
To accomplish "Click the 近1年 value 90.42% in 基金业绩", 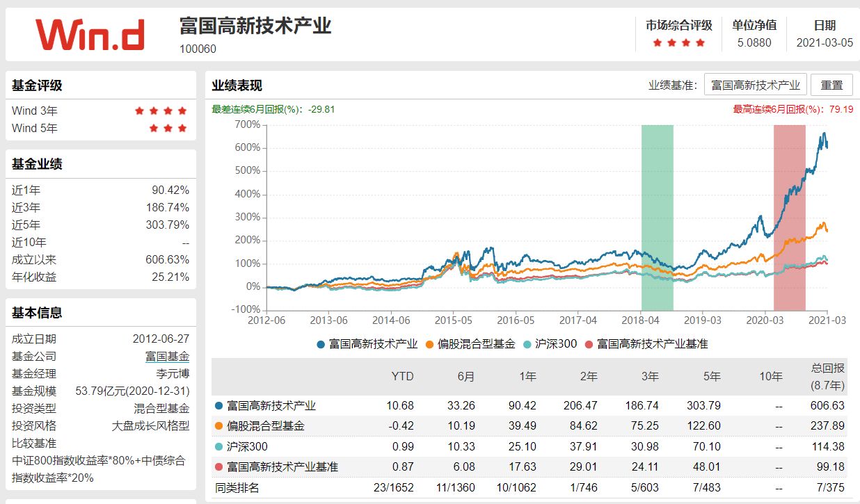I will (170, 190).
